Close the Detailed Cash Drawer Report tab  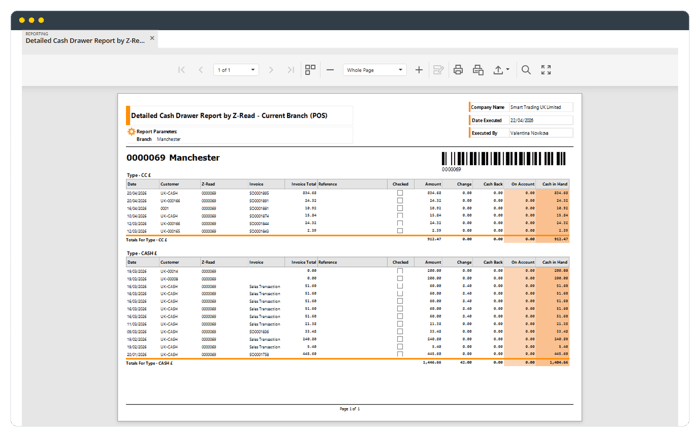point(152,38)
